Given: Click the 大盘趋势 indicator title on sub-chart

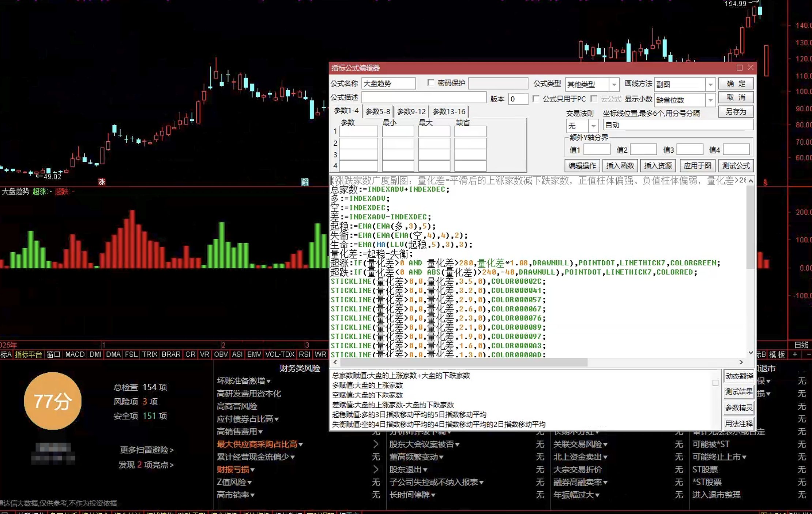Looking at the screenshot, I should tap(15, 191).
